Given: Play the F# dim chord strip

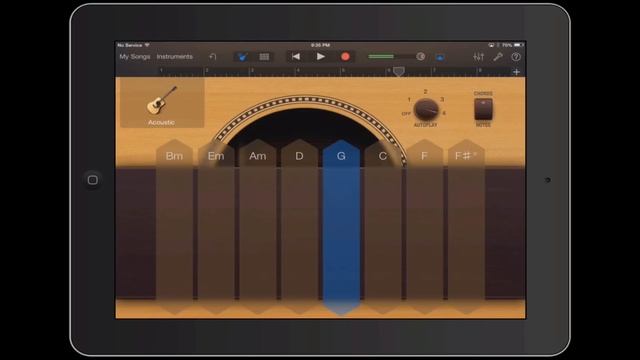Looking at the screenshot, I should click(466, 227).
